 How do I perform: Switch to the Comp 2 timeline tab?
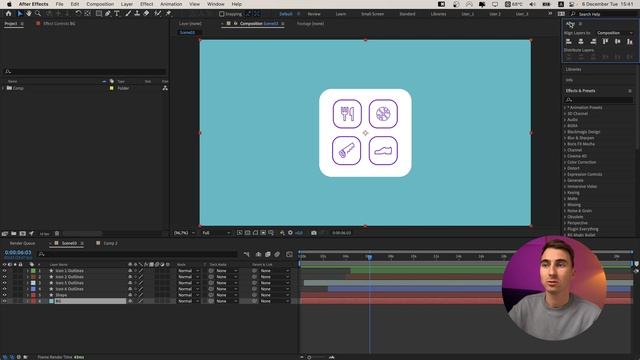pos(110,243)
